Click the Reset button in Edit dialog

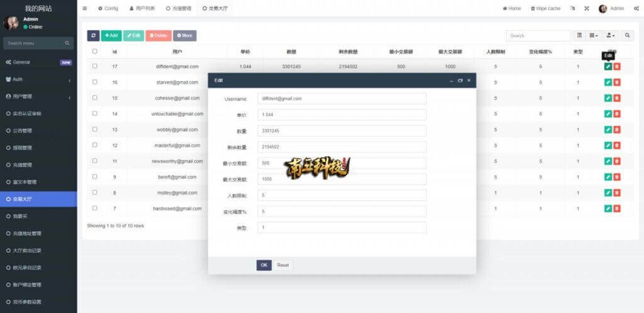click(283, 265)
